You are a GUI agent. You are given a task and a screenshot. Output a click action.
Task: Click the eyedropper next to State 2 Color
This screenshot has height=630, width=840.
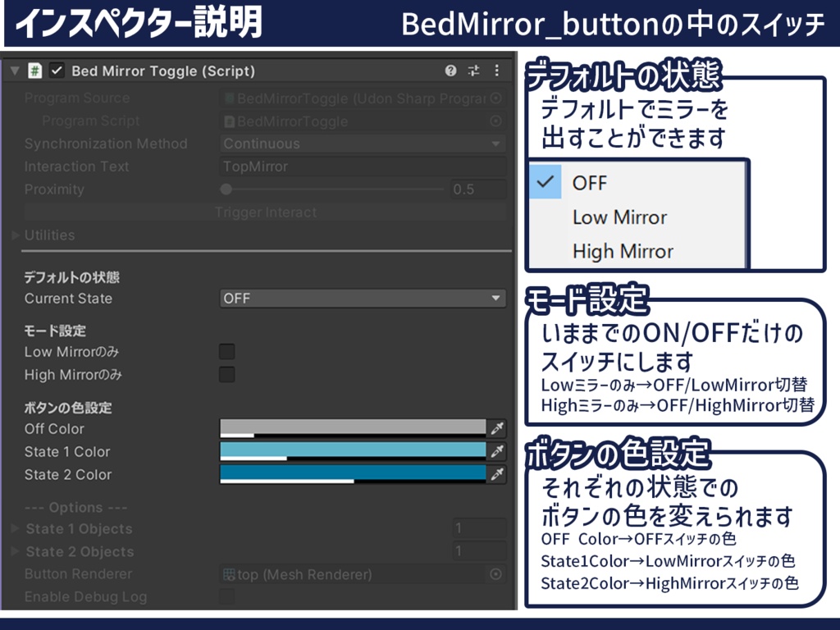click(x=499, y=474)
